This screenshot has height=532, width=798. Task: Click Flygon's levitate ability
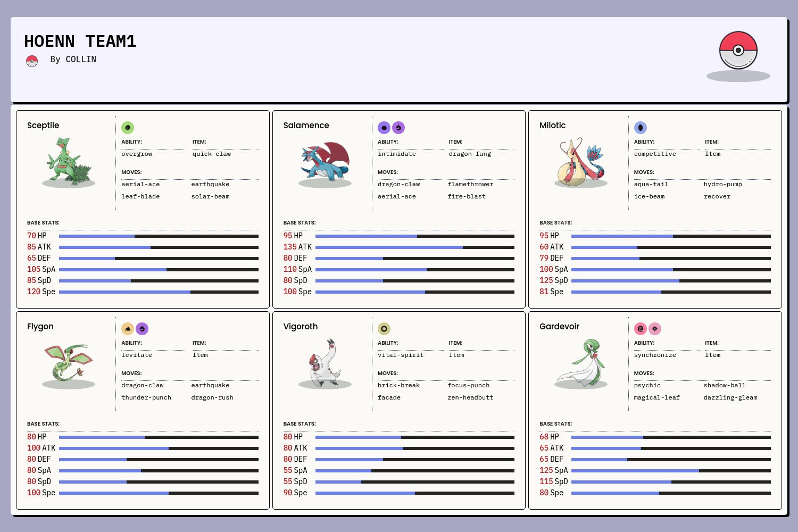click(x=137, y=355)
